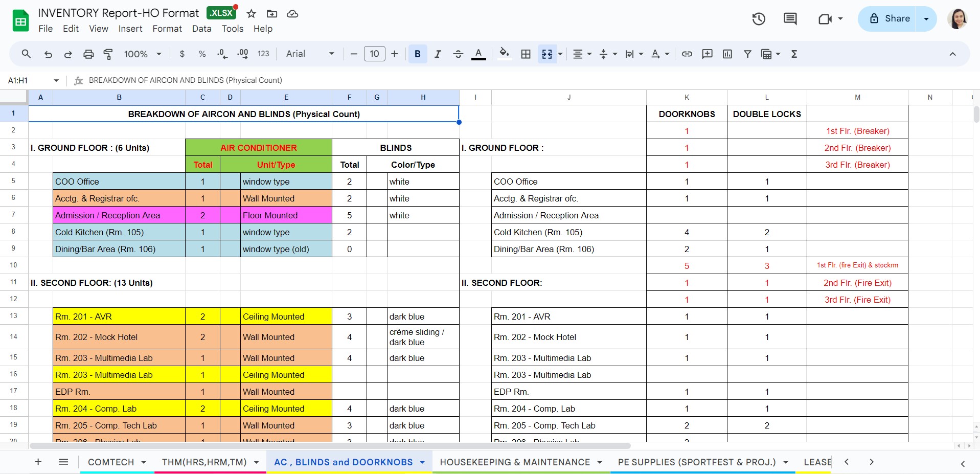Insert a comment from toolbar
Image resolution: width=980 pixels, height=474 pixels.
pos(707,54)
